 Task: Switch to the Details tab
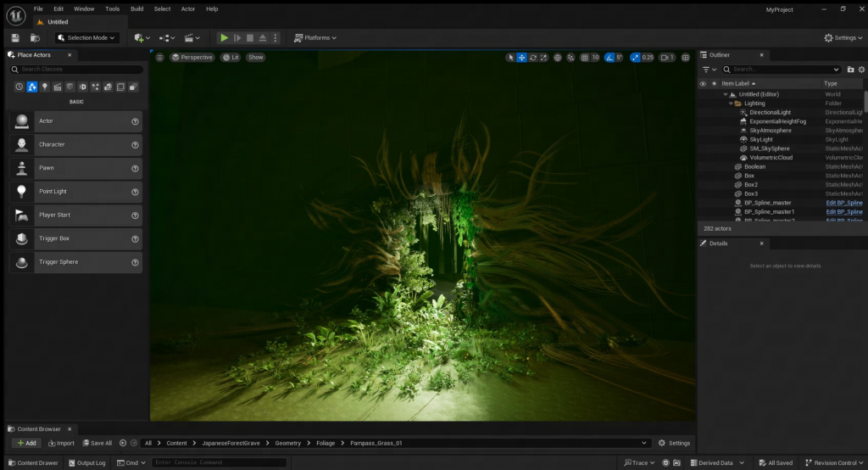point(718,243)
